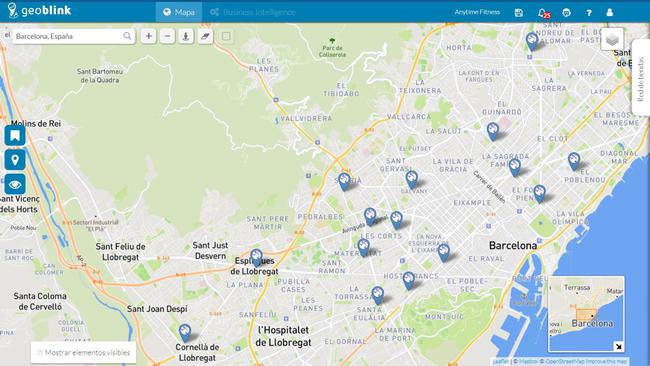The width and height of the screenshot is (650, 366).
Task: Open the bookmark panel button
Action: 15,136
